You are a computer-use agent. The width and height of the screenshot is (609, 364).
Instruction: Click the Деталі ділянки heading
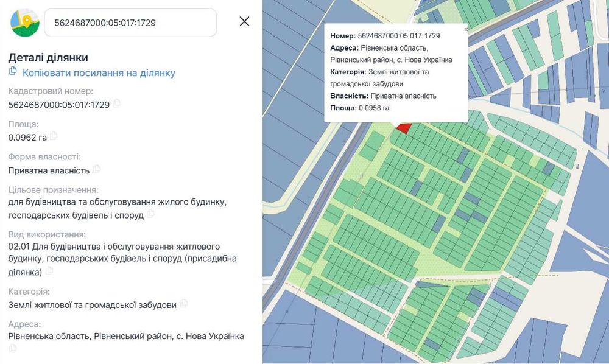[x=48, y=58]
